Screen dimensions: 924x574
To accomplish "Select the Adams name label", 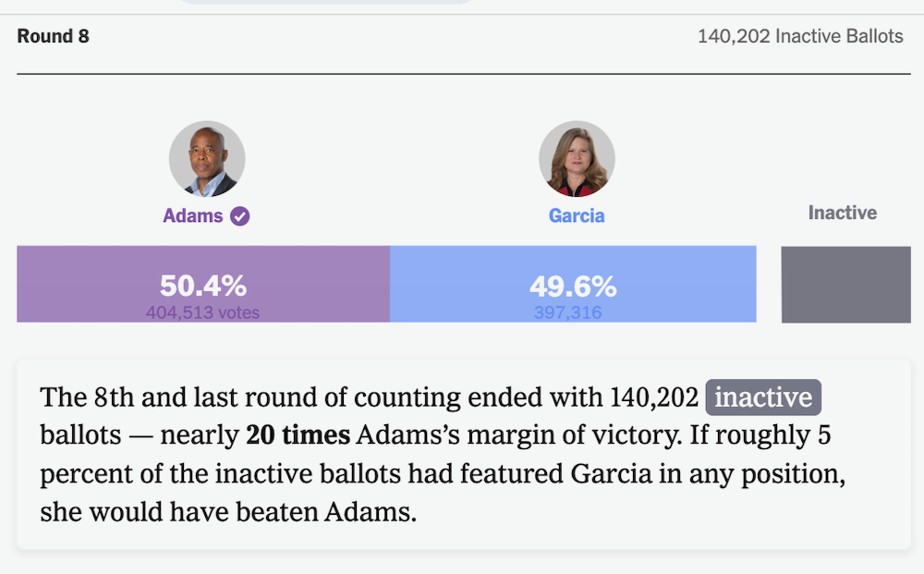I will pyautogui.click(x=193, y=216).
